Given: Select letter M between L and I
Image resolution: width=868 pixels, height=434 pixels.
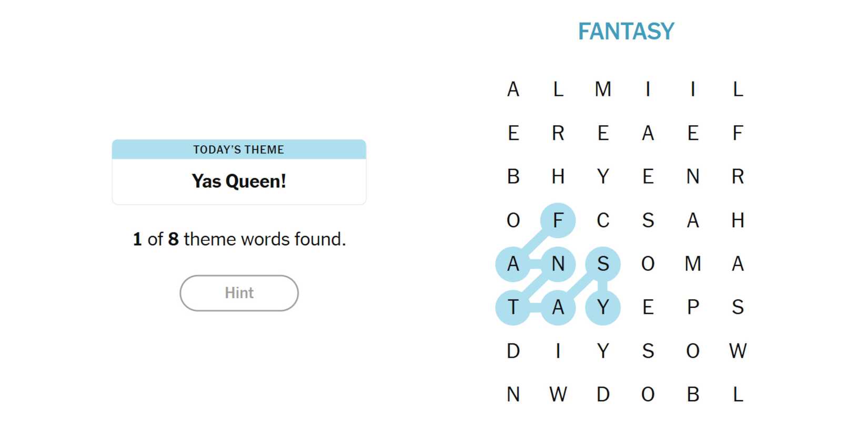Looking at the screenshot, I should point(603,89).
